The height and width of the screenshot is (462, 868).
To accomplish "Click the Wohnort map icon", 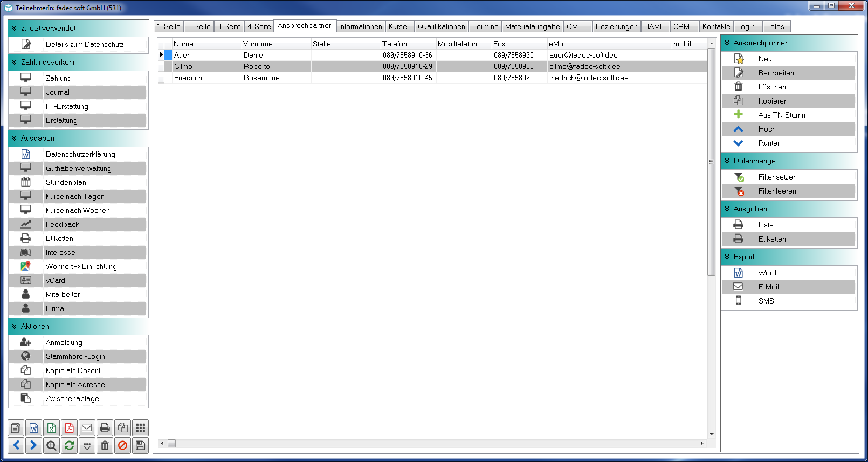I will [25, 266].
